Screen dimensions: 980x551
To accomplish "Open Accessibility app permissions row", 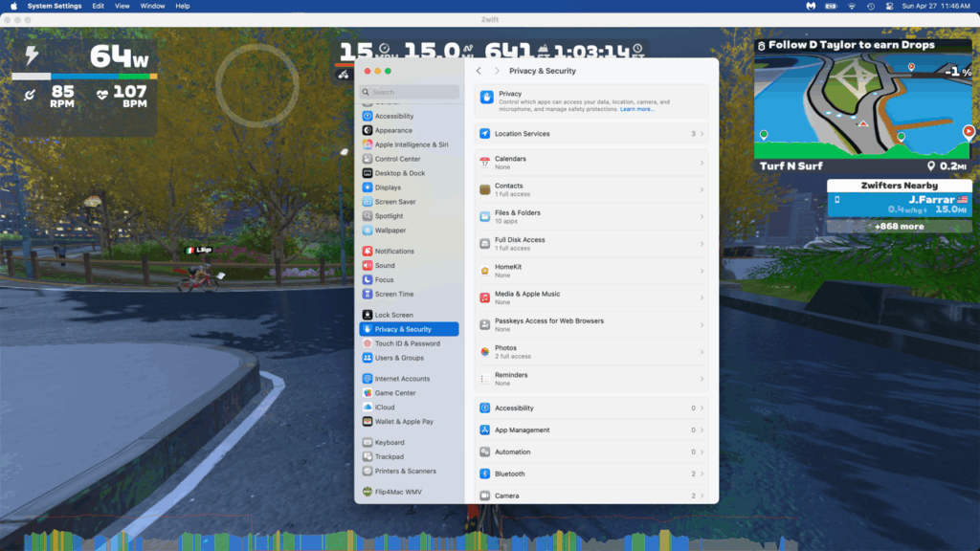I will (591, 408).
